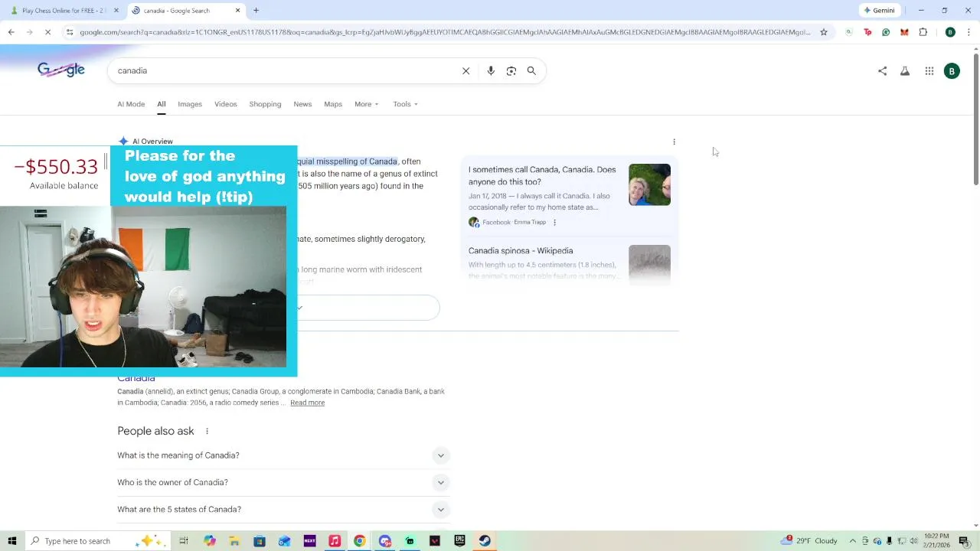Stop loading the page
Screen dimensions: 980x551
(x=47, y=32)
